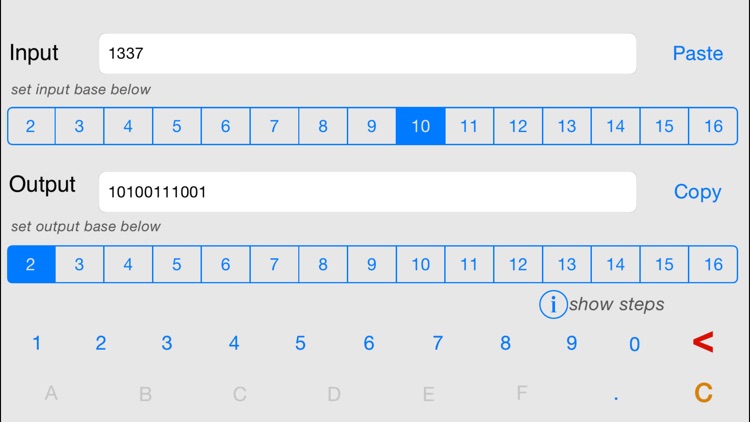Paste text into the input
The width and height of the screenshot is (750, 422).
pos(697,54)
